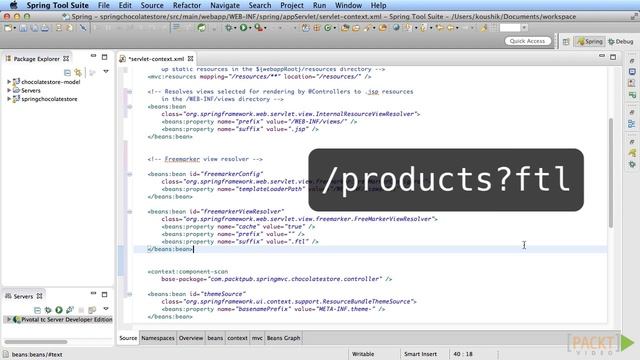This screenshot has height=360, width=640.
Task: Start the server with green play icon
Action: point(59,310)
